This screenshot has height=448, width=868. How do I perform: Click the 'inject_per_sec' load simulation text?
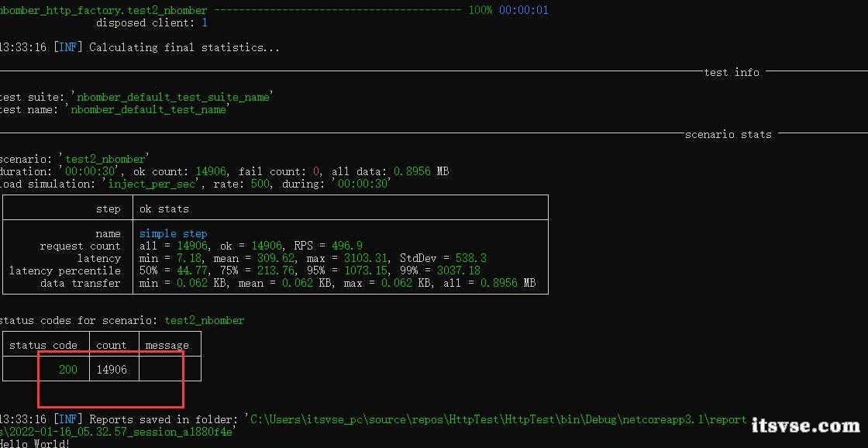(152, 184)
